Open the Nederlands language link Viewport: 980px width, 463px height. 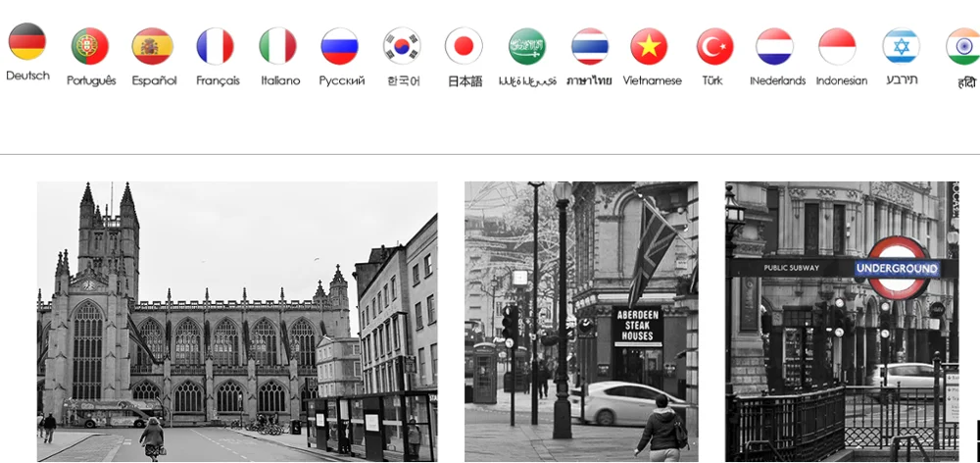(777, 80)
